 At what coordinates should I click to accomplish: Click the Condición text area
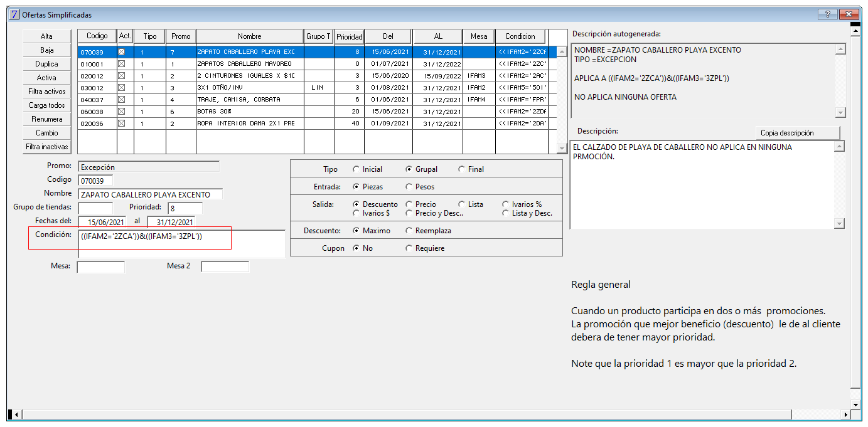tap(181, 243)
